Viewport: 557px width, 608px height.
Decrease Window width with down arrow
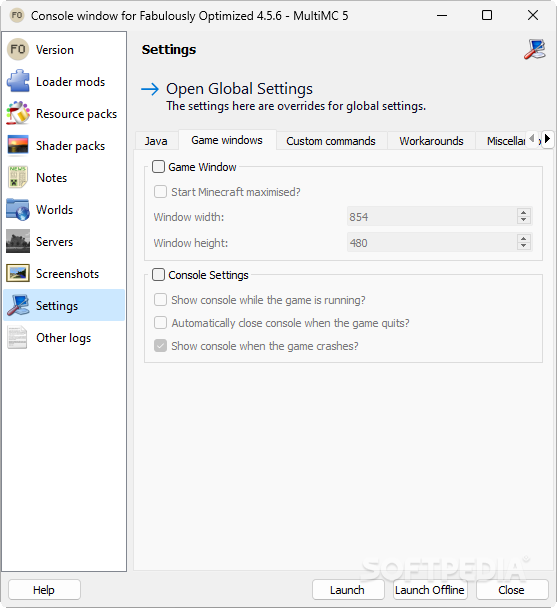pyautogui.click(x=524, y=220)
